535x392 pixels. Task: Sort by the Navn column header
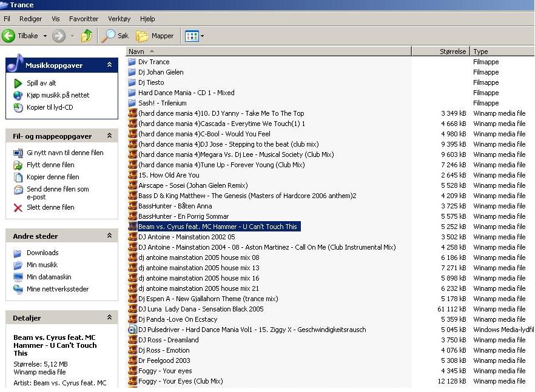[269, 51]
